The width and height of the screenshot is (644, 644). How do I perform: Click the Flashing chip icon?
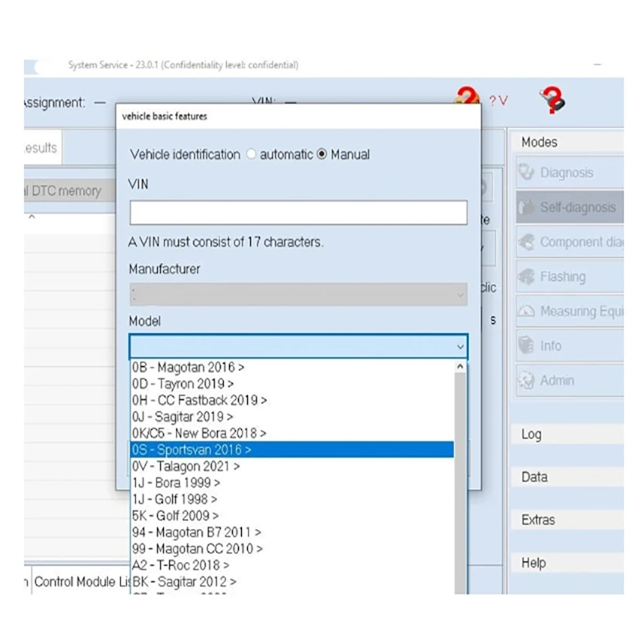527,276
